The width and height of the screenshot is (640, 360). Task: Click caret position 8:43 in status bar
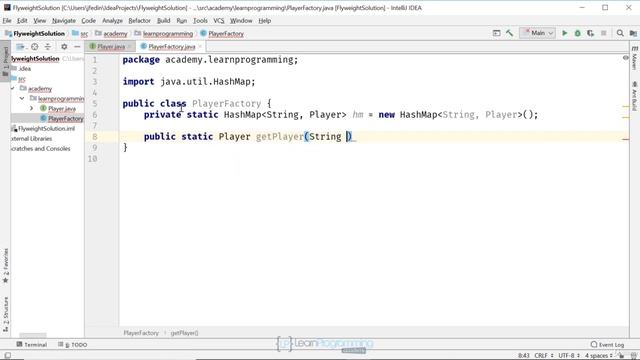click(524, 356)
